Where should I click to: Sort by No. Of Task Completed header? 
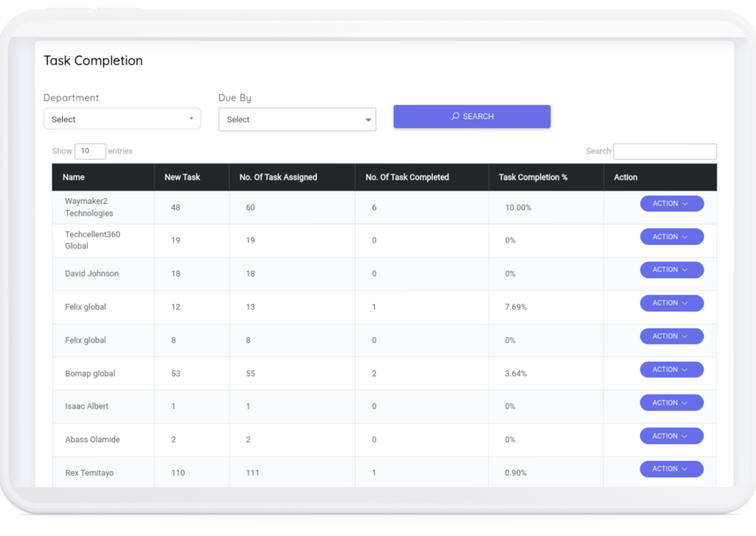click(x=407, y=177)
